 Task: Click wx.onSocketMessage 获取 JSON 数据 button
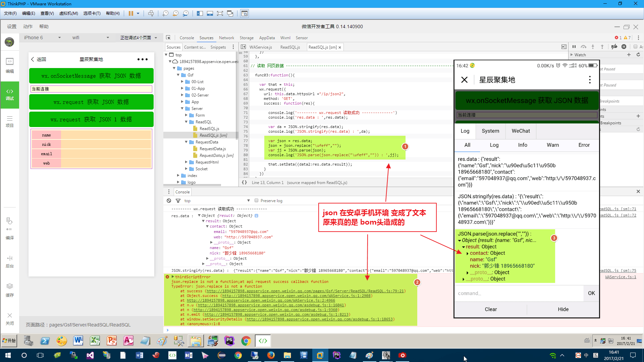click(x=91, y=76)
